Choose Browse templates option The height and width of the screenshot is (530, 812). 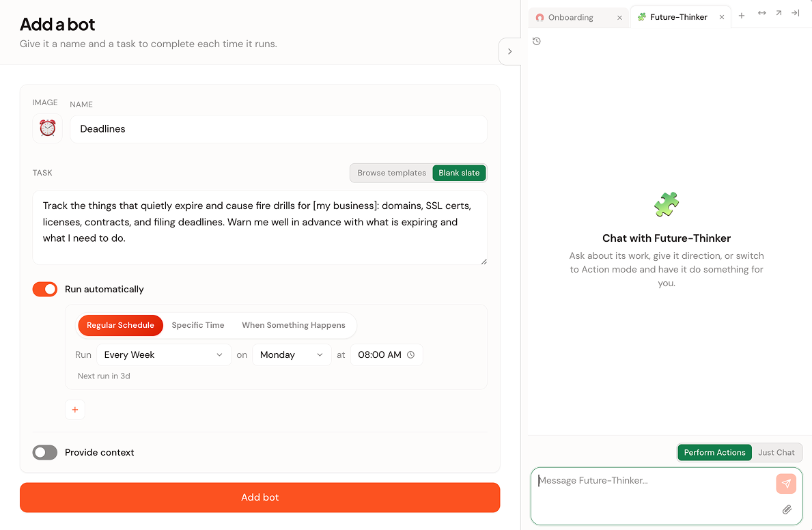point(391,173)
